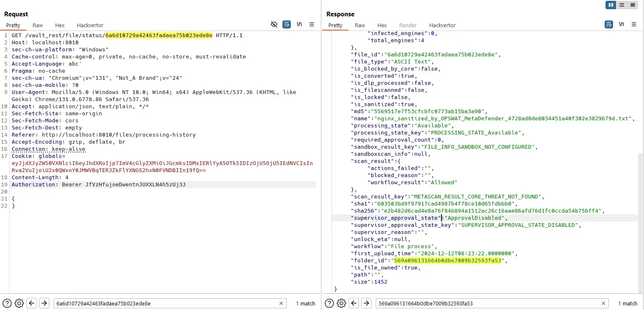Click the Response panel title
The height and width of the screenshot is (310, 644).
coord(340,14)
